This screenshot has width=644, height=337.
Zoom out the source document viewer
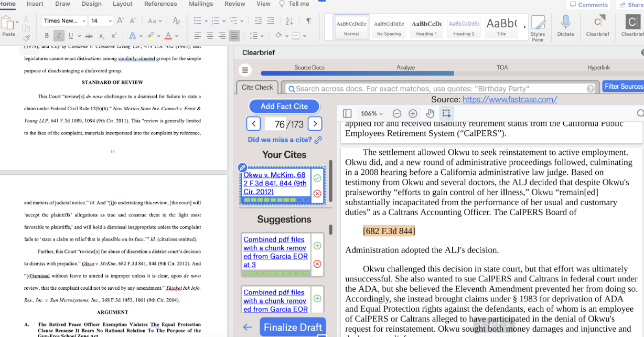pos(397,113)
